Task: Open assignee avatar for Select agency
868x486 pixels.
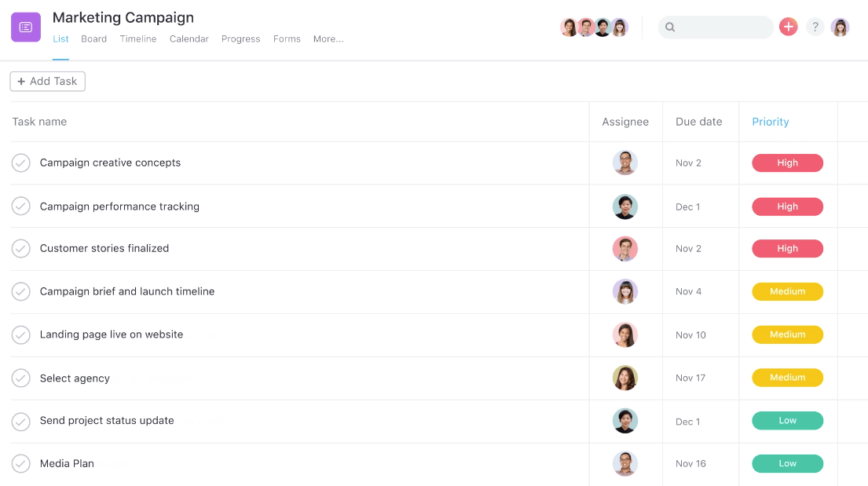Action: [x=625, y=378]
